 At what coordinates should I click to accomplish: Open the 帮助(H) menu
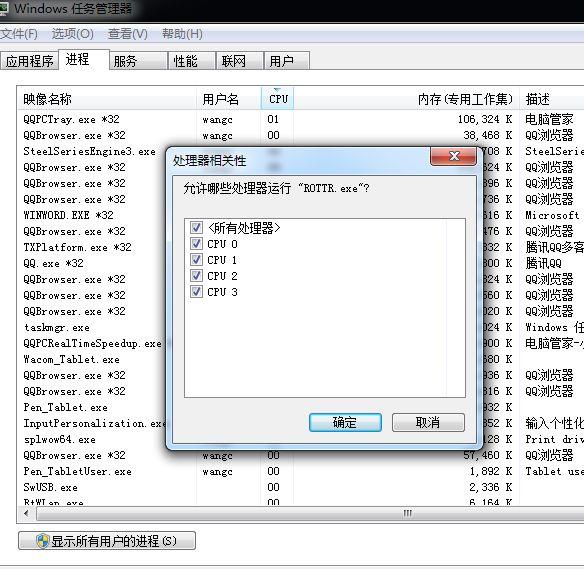[x=182, y=34]
